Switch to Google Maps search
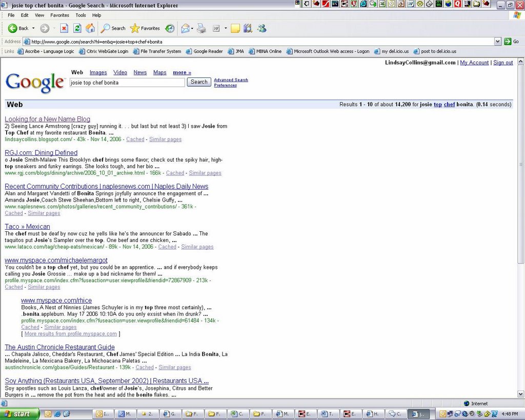Viewport: 525px width, 420px height. (x=160, y=72)
